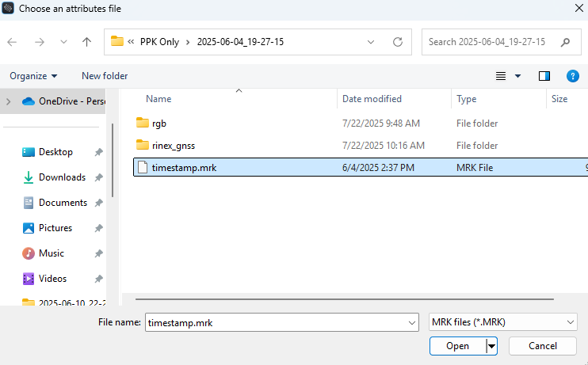This screenshot has height=365, width=588.
Task: Click the Back navigation arrow
Action: coord(13,42)
